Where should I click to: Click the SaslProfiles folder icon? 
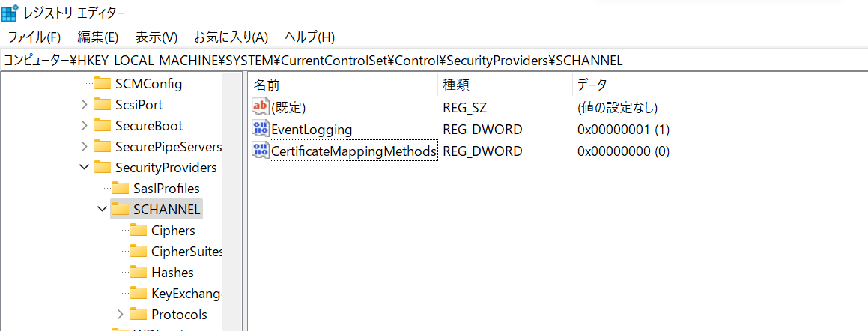pos(121,189)
